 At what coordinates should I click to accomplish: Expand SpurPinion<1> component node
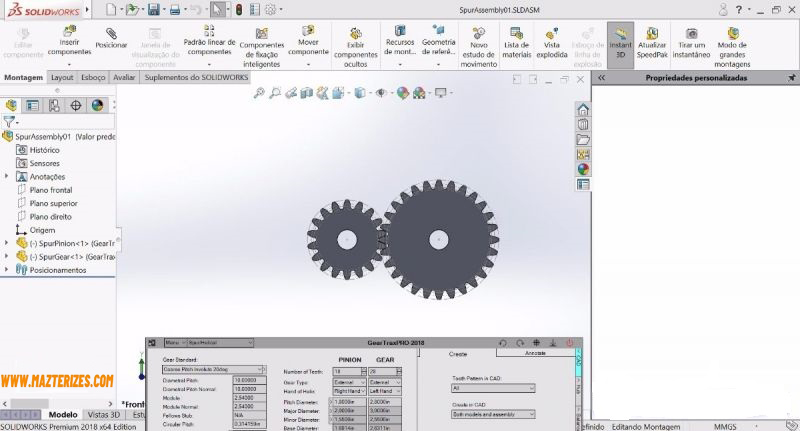point(6,243)
